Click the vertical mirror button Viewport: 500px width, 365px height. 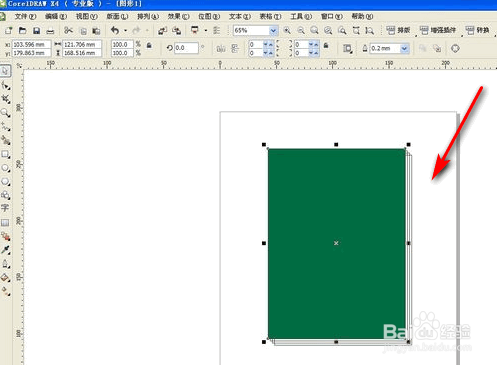[x=235, y=49]
